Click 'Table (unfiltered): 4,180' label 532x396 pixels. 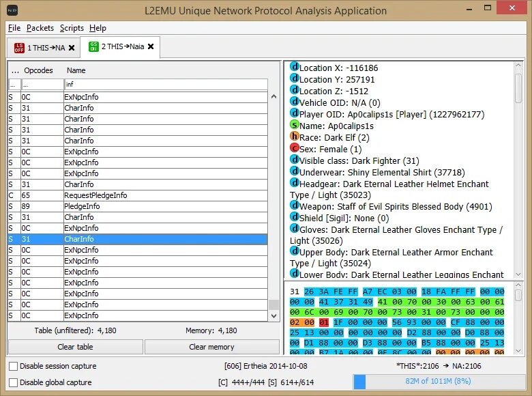[x=75, y=330]
